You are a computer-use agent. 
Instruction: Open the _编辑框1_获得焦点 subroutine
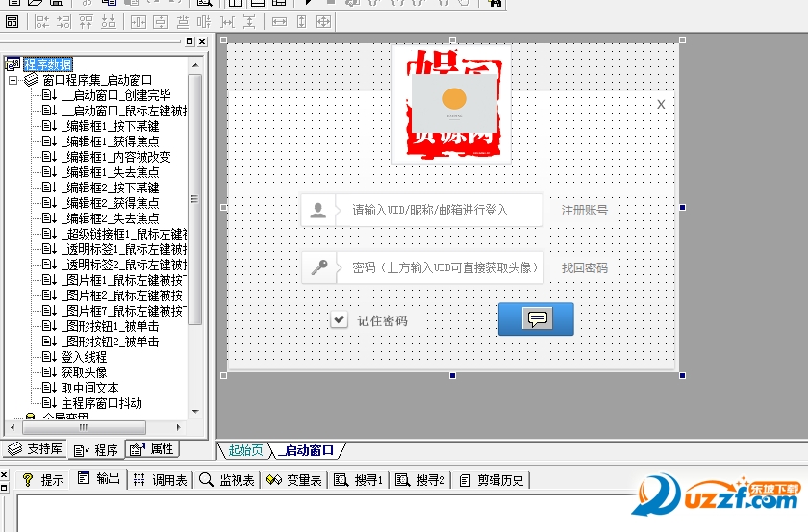coord(110,141)
